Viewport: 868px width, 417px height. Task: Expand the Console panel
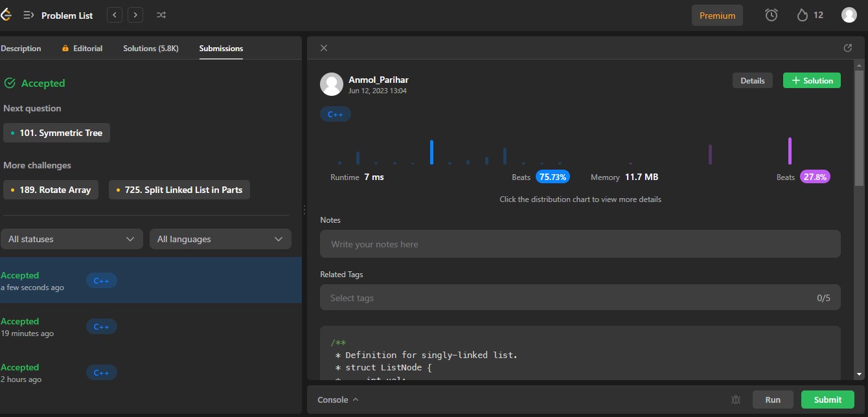[337, 400]
